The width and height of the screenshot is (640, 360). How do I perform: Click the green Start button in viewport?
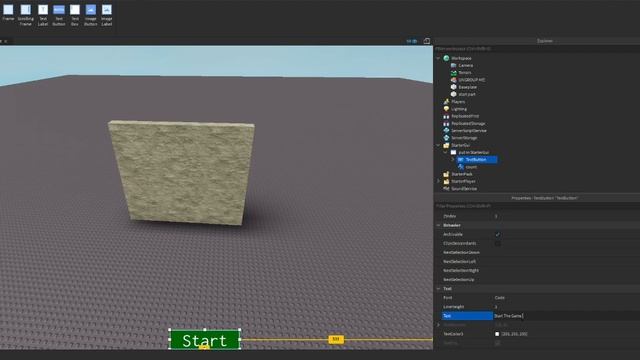pos(204,340)
